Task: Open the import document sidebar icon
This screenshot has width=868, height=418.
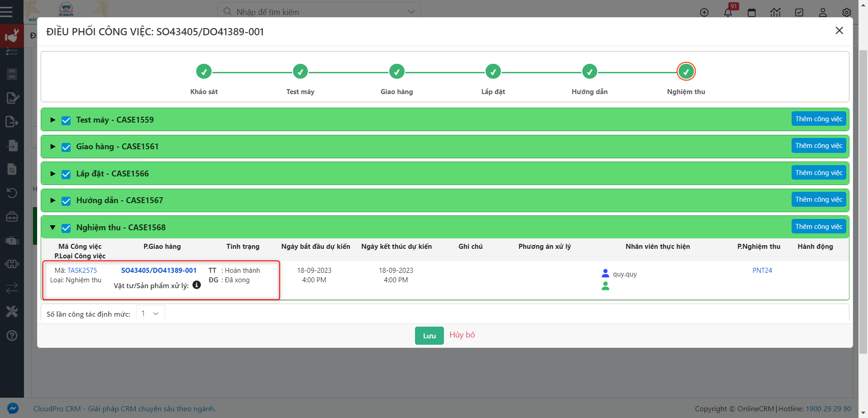Action: point(12,146)
